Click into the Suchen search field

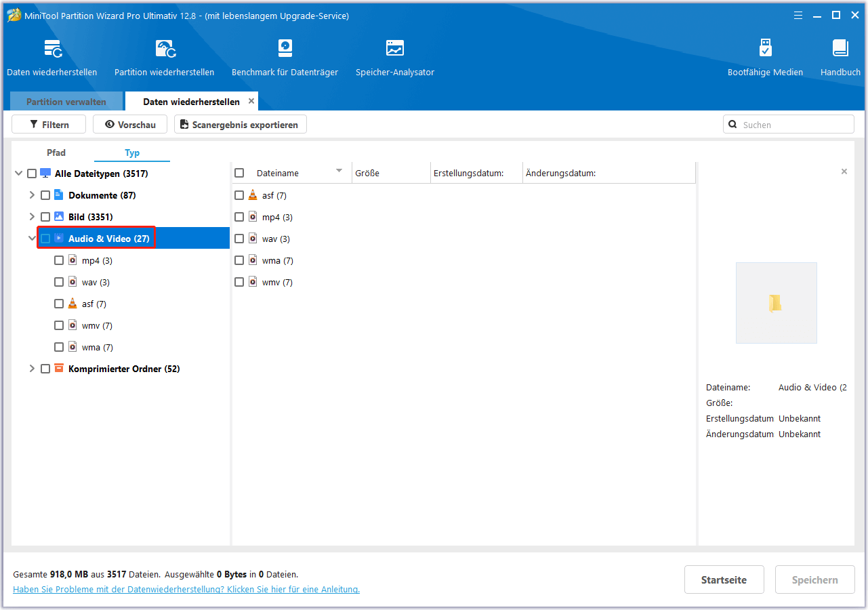point(789,125)
